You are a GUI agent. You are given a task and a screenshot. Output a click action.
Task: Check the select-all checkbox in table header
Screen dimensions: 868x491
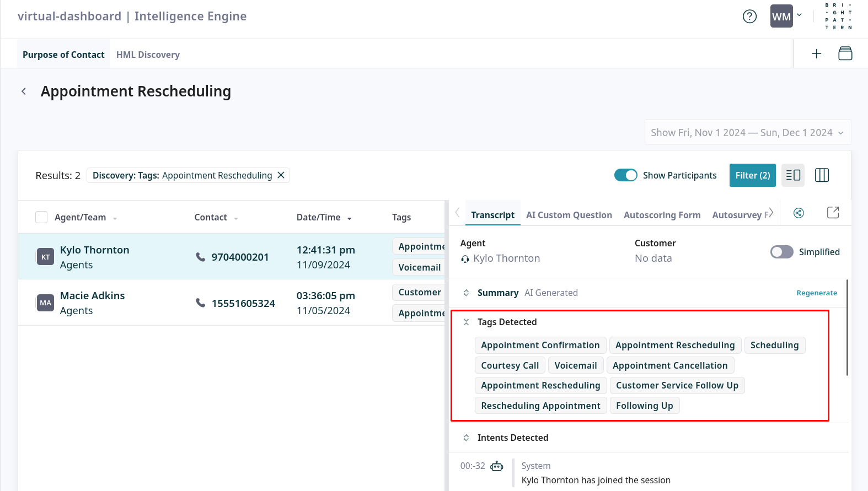[41, 217]
